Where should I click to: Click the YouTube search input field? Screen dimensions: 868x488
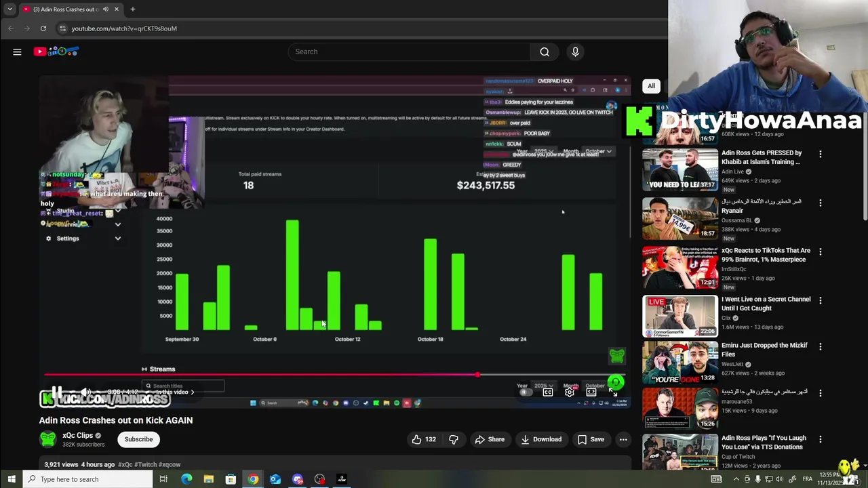click(409, 52)
